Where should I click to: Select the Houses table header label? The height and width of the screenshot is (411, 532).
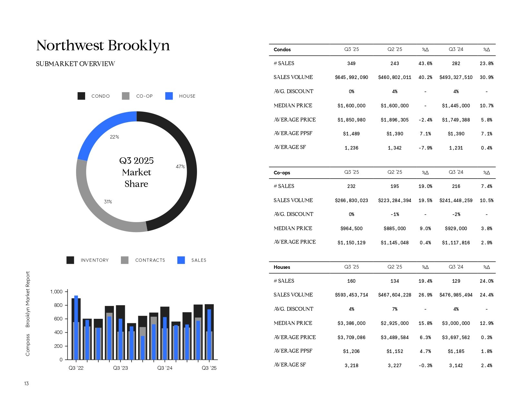282,267
